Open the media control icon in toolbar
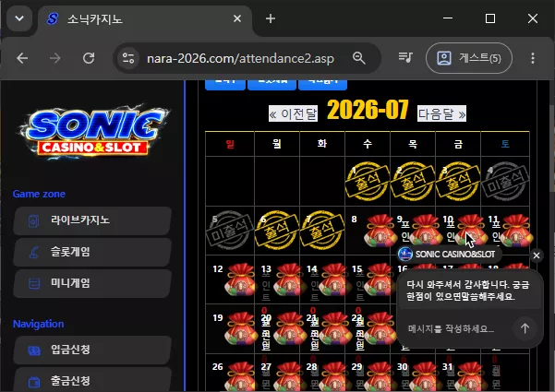This screenshot has height=392, width=555. [405, 58]
